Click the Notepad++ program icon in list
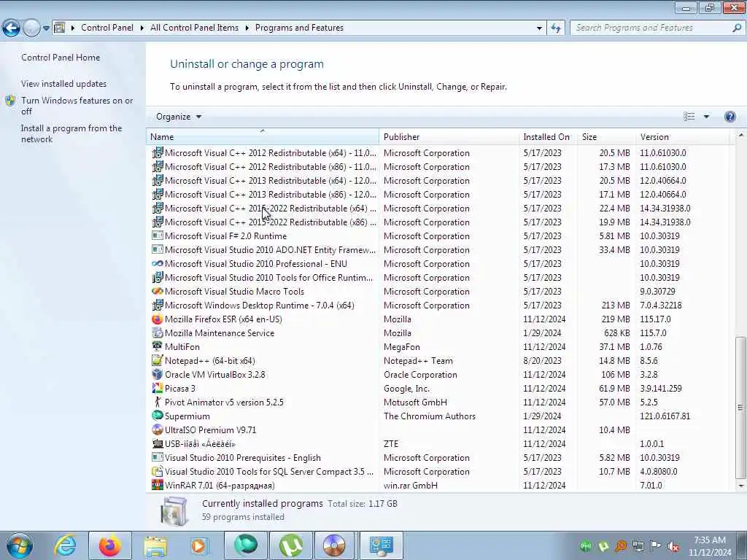 [x=158, y=360]
